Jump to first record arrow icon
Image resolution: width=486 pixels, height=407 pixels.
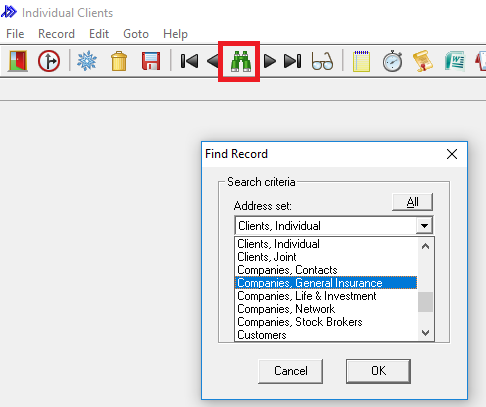(189, 61)
